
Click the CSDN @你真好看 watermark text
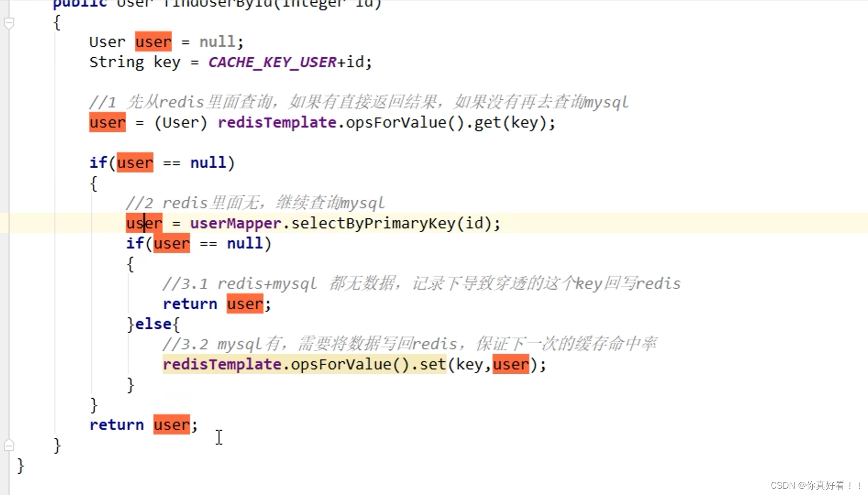[x=816, y=485]
